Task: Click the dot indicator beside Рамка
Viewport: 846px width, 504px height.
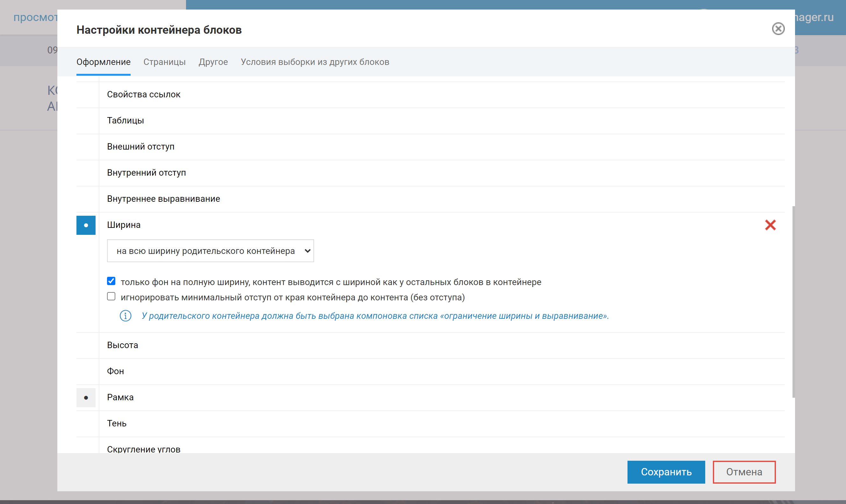Action: (x=86, y=397)
